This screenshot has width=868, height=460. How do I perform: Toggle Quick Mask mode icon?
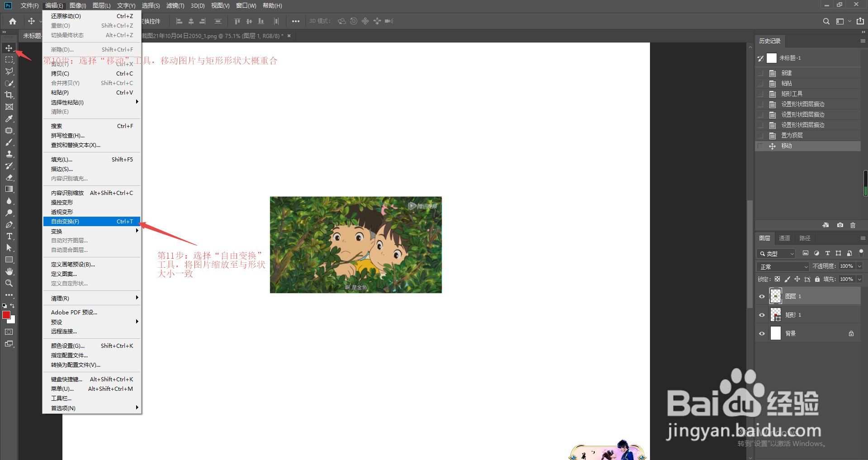[x=9, y=332]
